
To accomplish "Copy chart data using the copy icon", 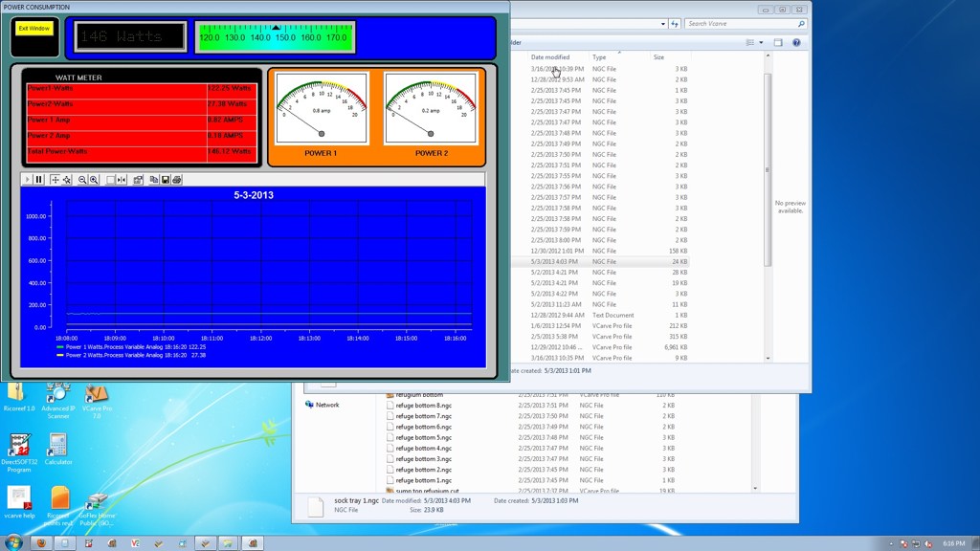I will click(154, 180).
